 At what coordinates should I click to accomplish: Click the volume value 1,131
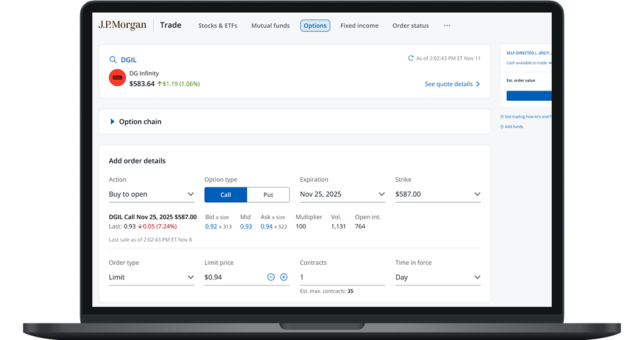tap(338, 226)
